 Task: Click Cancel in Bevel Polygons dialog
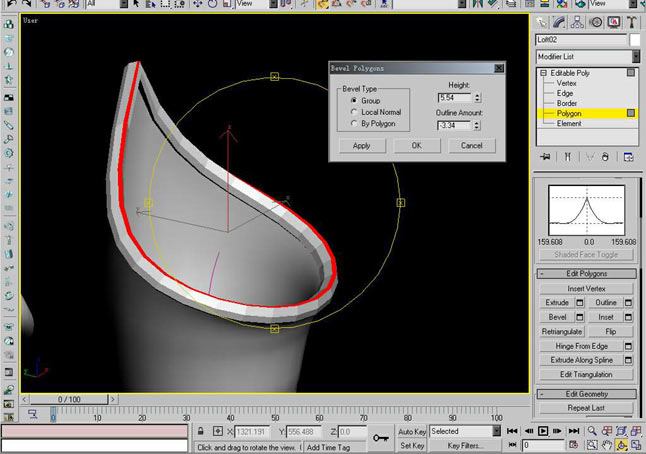[472, 145]
